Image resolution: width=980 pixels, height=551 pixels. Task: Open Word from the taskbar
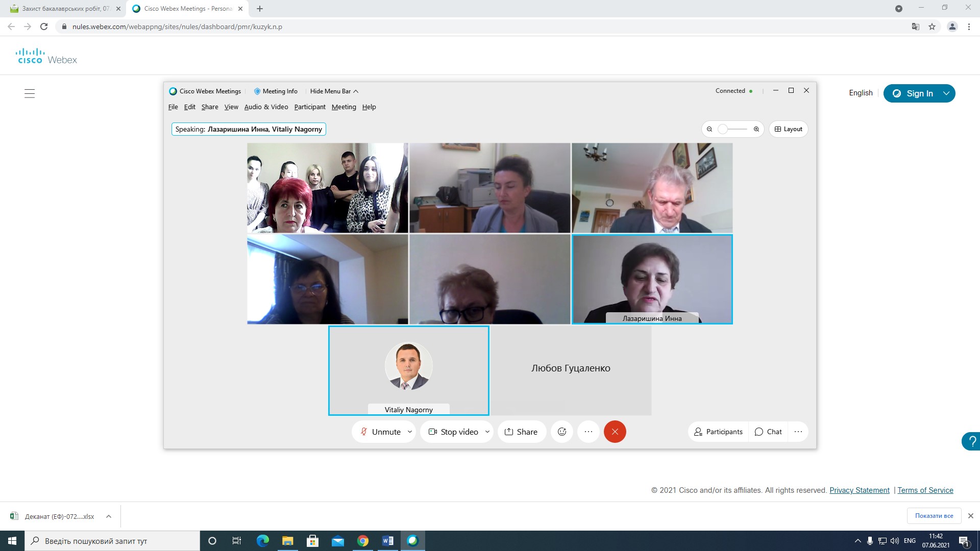(387, 541)
